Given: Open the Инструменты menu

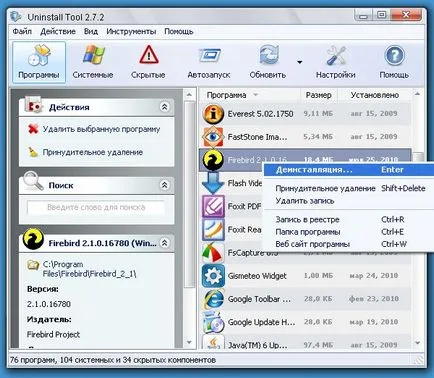Looking at the screenshot, I should pyautogui.click(x=131, y=31).
